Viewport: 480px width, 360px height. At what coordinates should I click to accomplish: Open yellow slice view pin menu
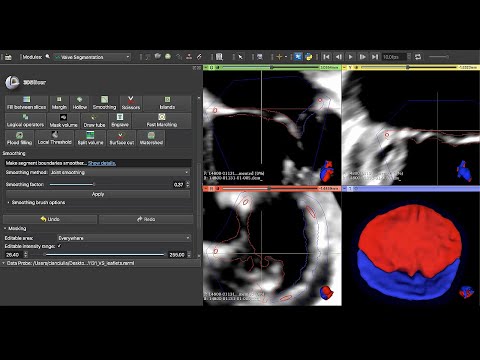(x=345, y=67)
